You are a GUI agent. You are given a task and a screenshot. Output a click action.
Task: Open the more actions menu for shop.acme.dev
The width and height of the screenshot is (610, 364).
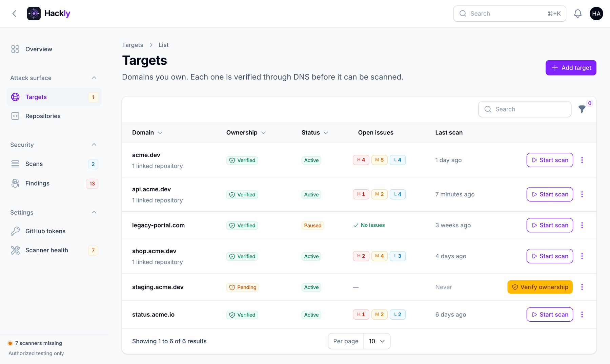pos(582,256)
